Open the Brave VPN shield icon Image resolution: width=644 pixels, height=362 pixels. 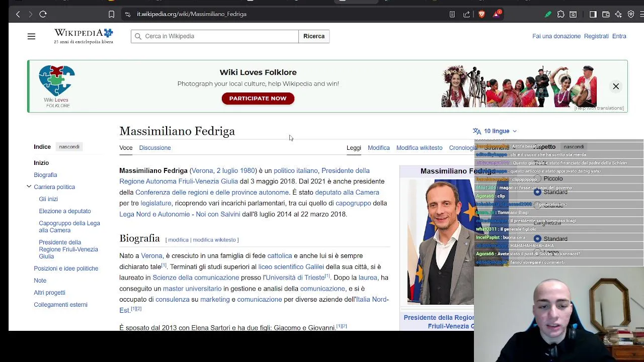coord(631,14)
